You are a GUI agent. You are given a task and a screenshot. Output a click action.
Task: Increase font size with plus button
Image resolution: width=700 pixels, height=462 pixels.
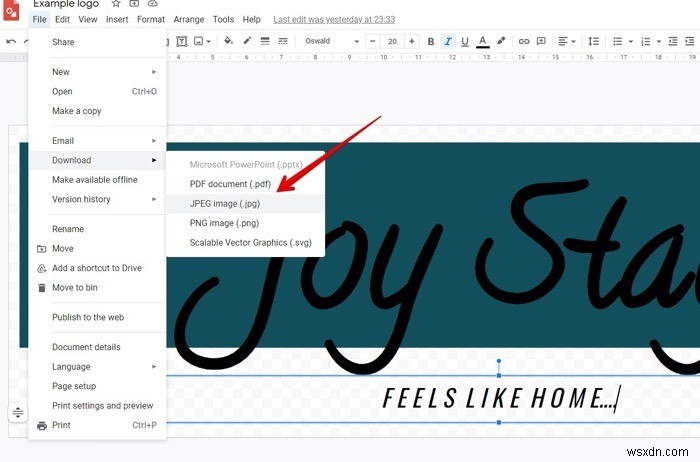pyautogui.click(x=412, y=42)
